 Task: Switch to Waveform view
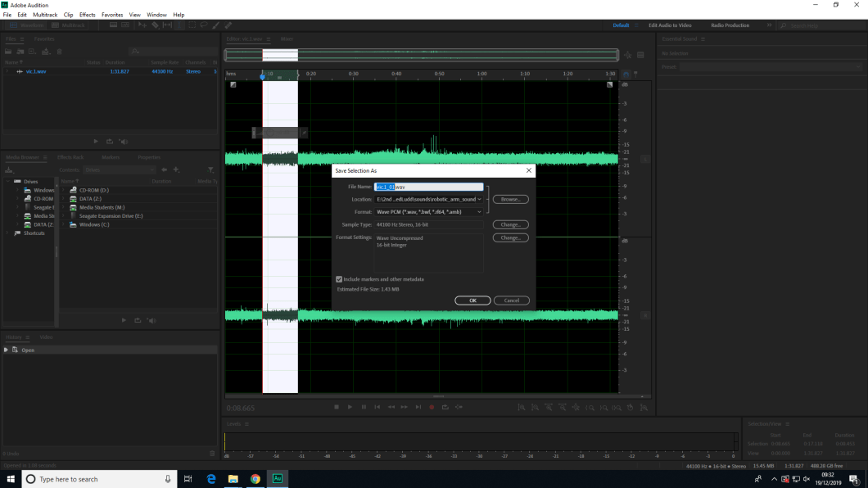point(26,25)
